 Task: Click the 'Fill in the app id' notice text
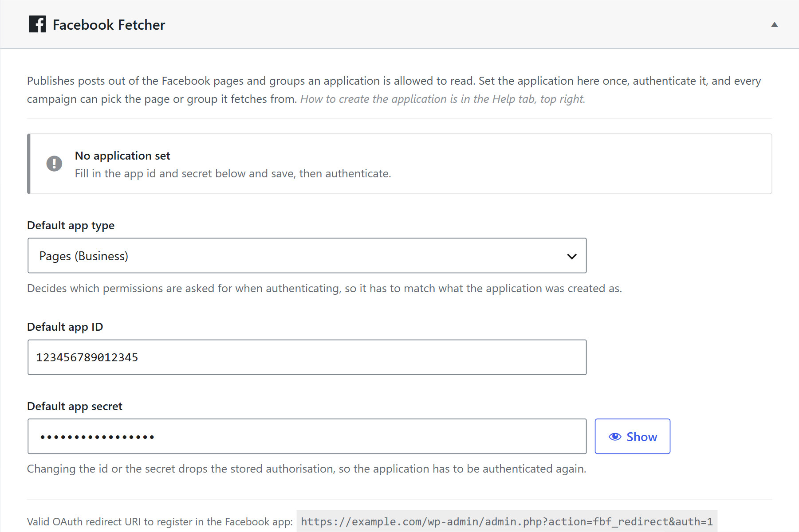pos(233,173)
